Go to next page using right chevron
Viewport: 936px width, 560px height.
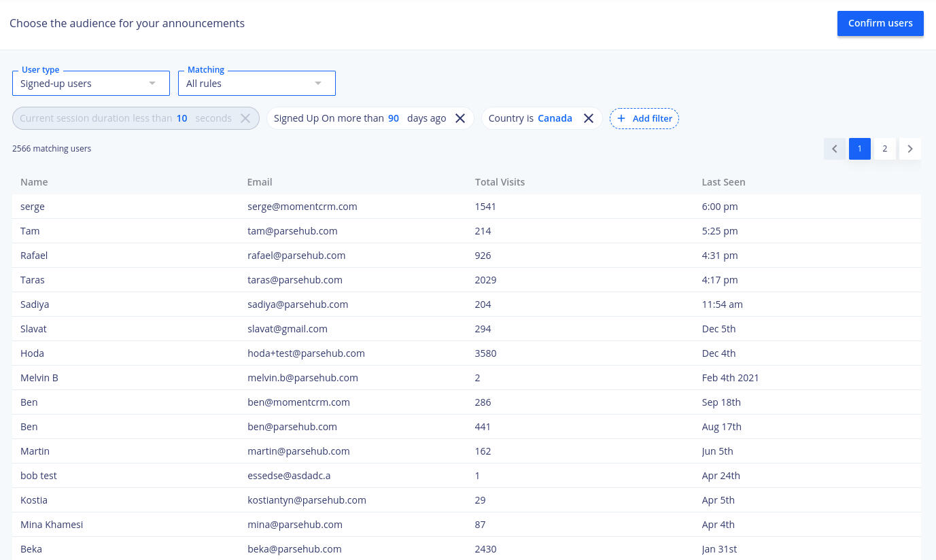point(910,149)
